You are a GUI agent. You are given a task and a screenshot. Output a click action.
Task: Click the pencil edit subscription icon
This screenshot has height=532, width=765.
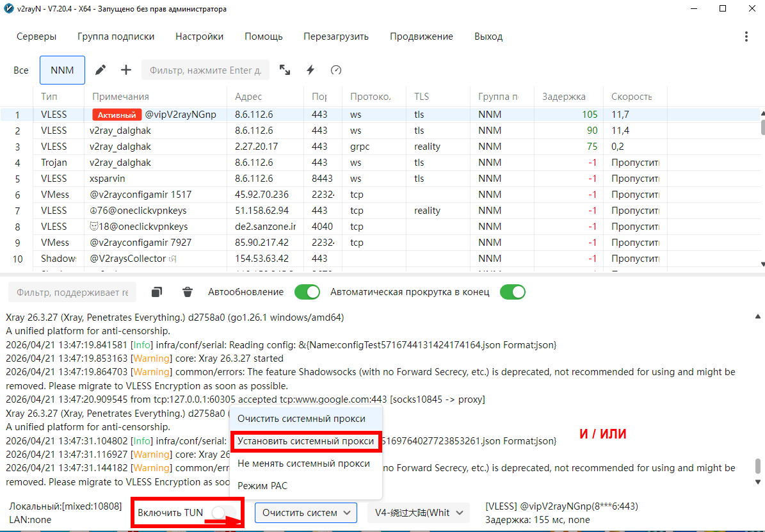[x=101, y=70]
